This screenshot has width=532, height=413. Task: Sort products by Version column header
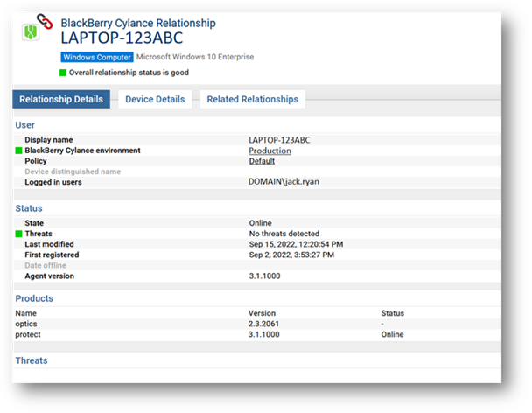point(262,312)
